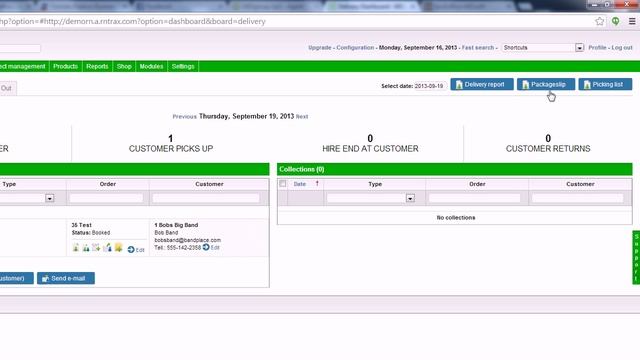Click the Customer filter field in left table

[206, 198]
